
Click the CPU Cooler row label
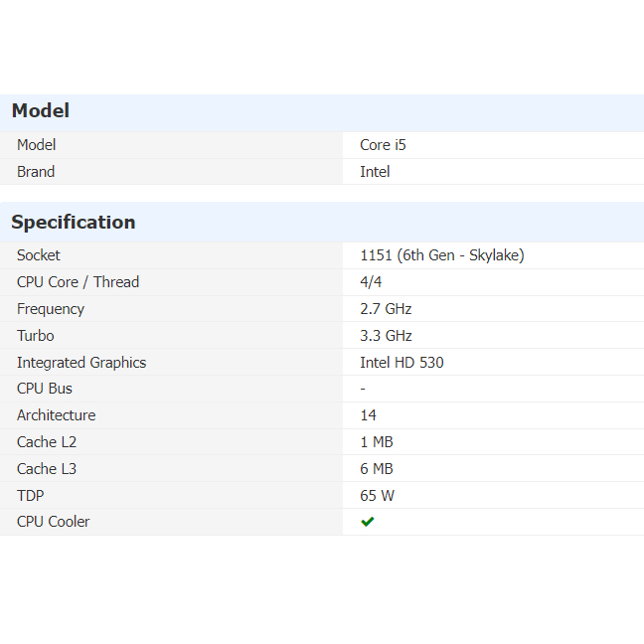coord(53,522)
